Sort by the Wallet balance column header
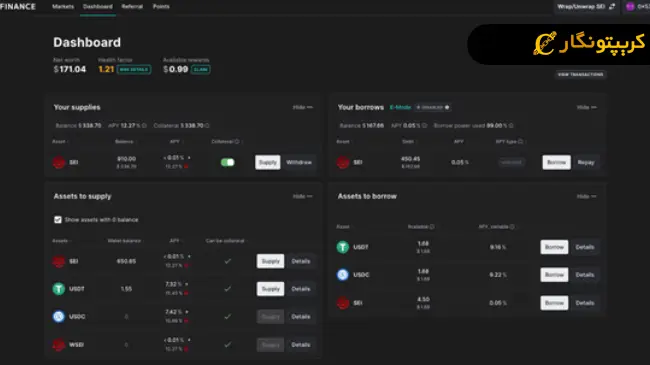The width and height of the screenshot is (650, 365). click(x=124, y=241)
